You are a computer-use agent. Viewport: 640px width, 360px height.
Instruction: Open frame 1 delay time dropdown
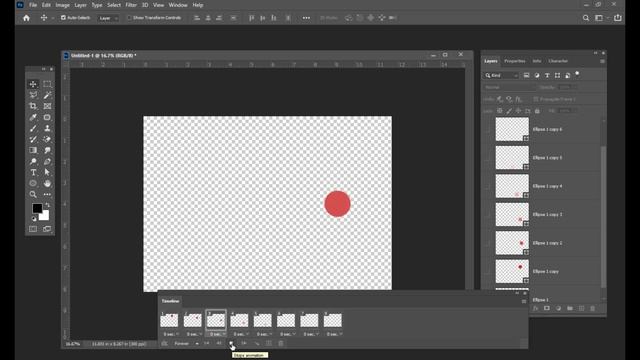(x=171, y=334)
